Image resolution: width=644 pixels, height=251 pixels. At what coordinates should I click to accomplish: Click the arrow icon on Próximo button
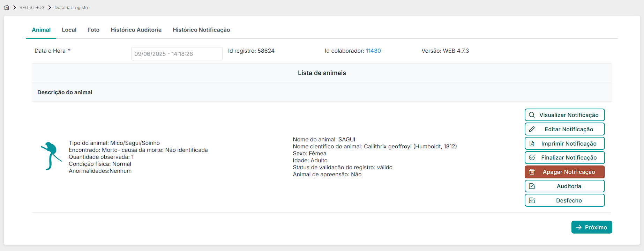(x=578, y=227)
